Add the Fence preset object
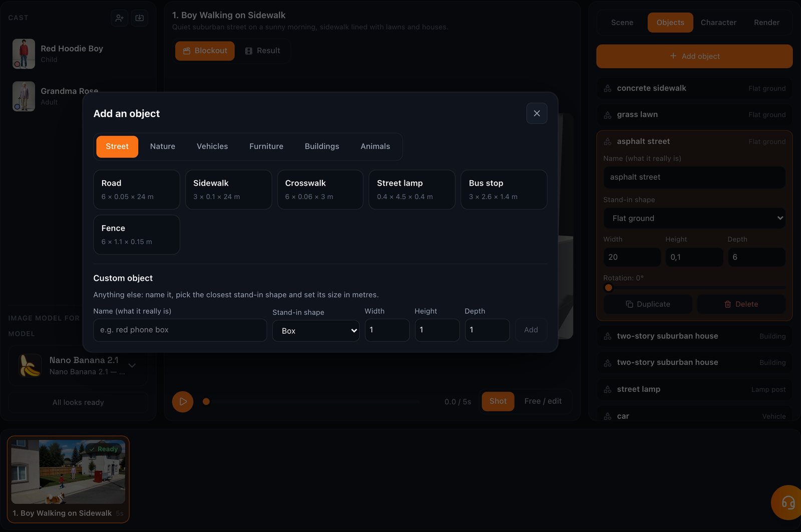Screen dimensions: 801x532 (137, 235)
